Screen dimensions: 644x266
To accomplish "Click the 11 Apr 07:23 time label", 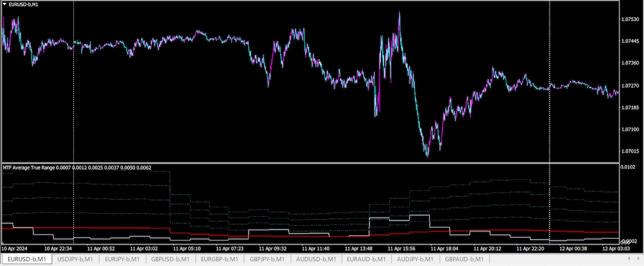I will (x=230, y=248).
